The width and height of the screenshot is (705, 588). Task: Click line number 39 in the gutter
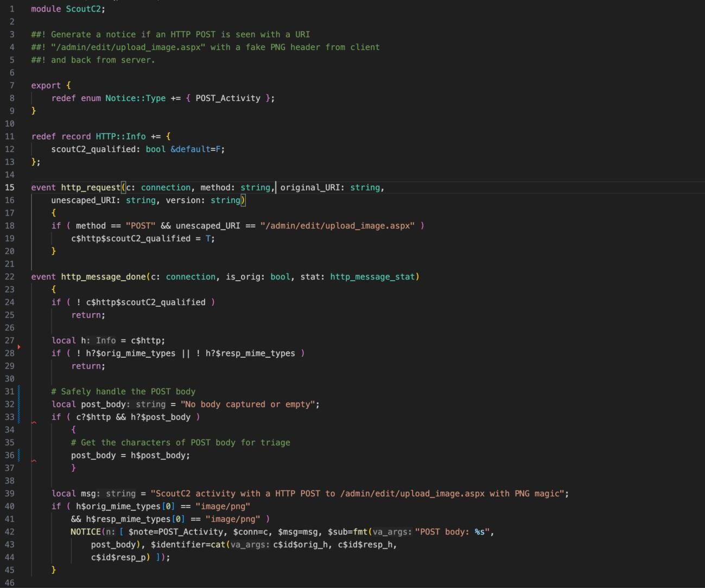(10, 494)
